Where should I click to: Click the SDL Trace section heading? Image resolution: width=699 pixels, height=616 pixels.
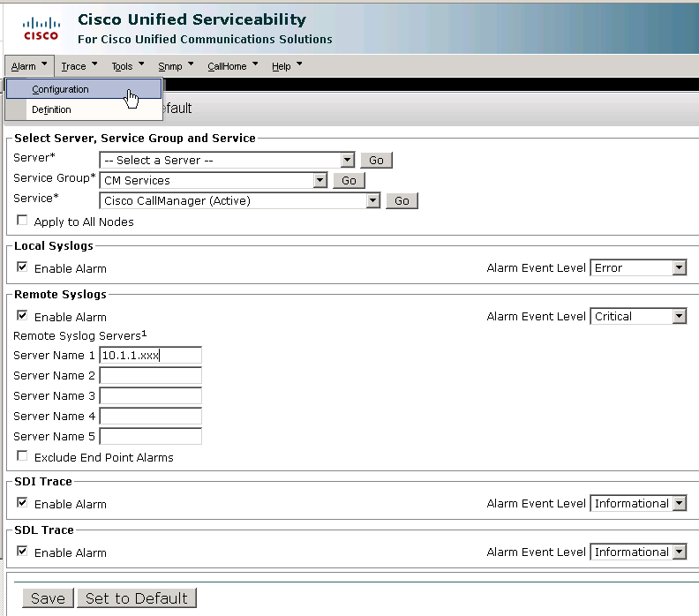44,530
